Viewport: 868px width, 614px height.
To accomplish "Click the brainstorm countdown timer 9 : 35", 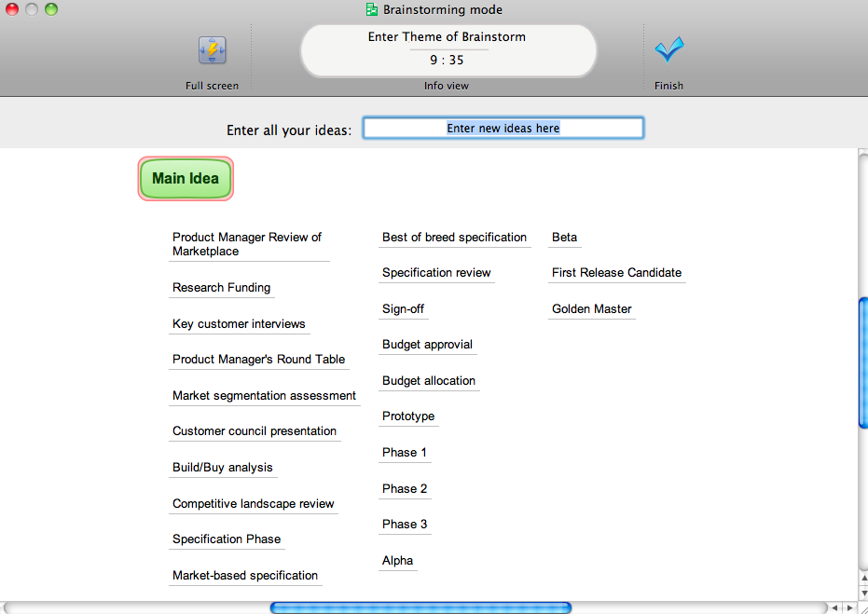I will pyautogui.click(x=447, y=60).
